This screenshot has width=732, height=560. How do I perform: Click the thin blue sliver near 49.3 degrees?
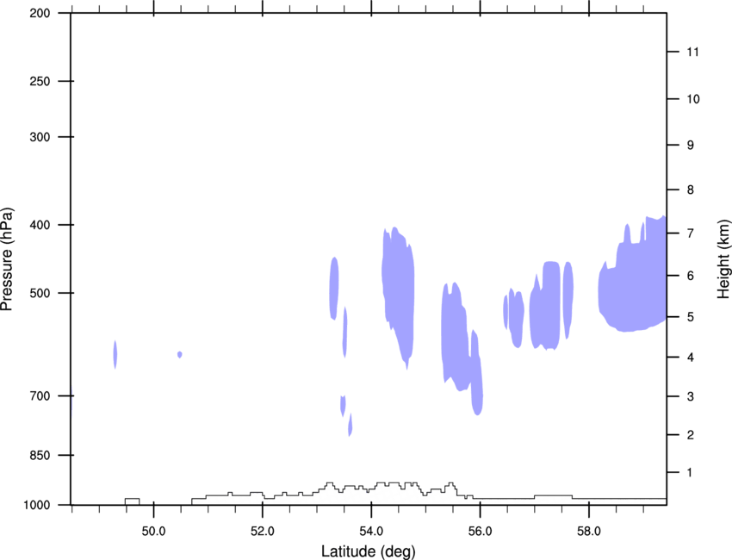[x=115, y=354]
